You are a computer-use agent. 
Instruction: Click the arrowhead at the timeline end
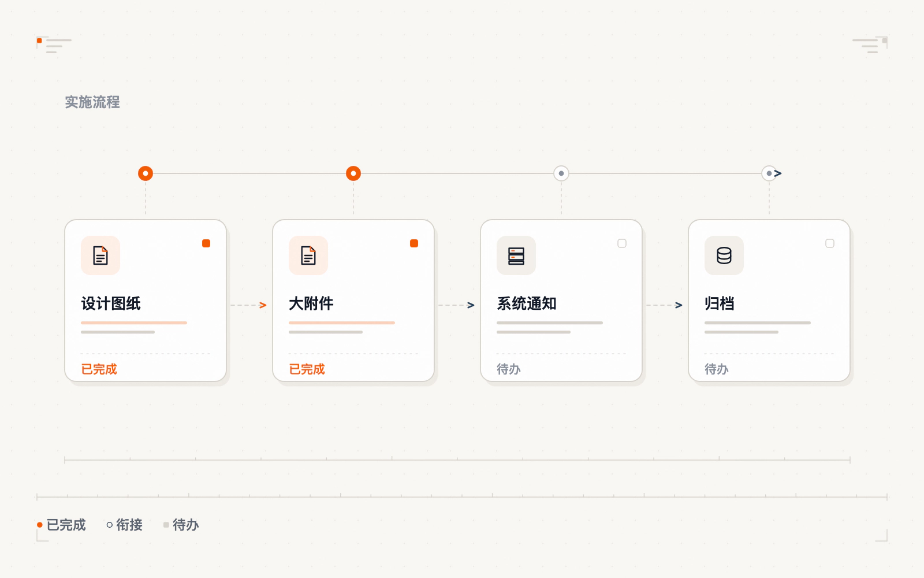point(778,173)
